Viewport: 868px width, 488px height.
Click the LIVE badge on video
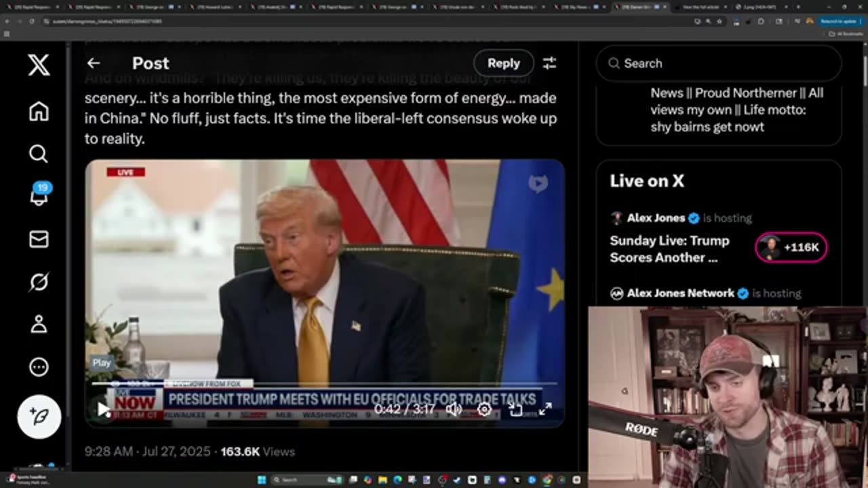(125, 172)
